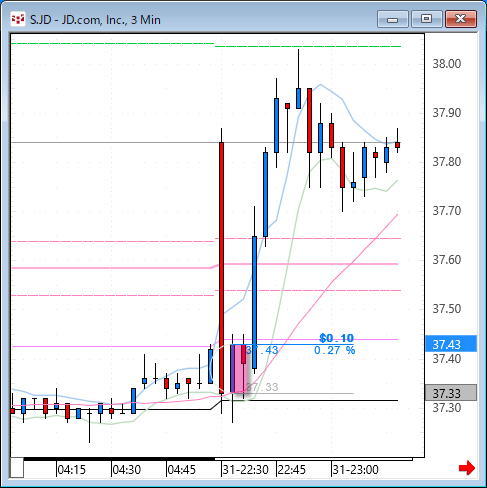Click the blue 37.43 price label on axis
This screenshot has height=488, width=487.
[451, 344]
